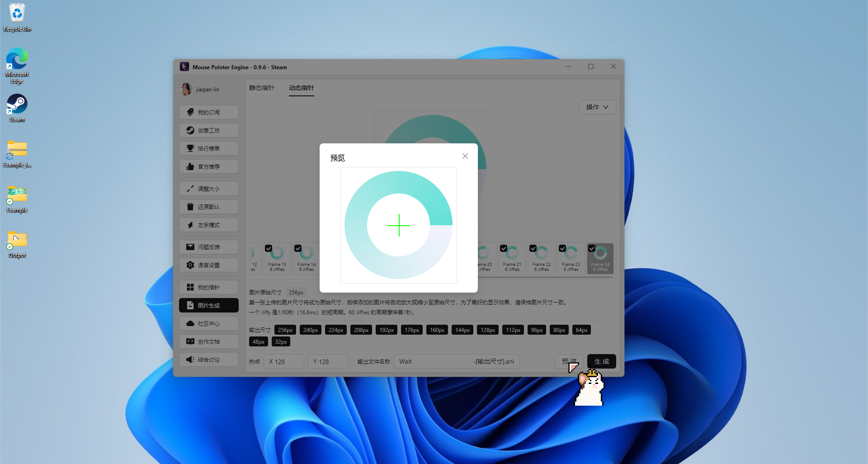Click the 还原默认 trash icon
868x464 pixels.
190,207
